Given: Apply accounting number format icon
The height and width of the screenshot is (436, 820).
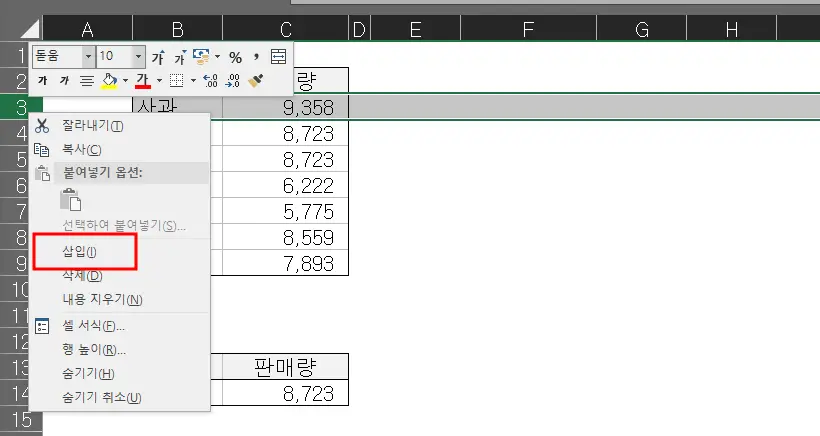Looking at the screenshot, I should (x=201, y=56).
